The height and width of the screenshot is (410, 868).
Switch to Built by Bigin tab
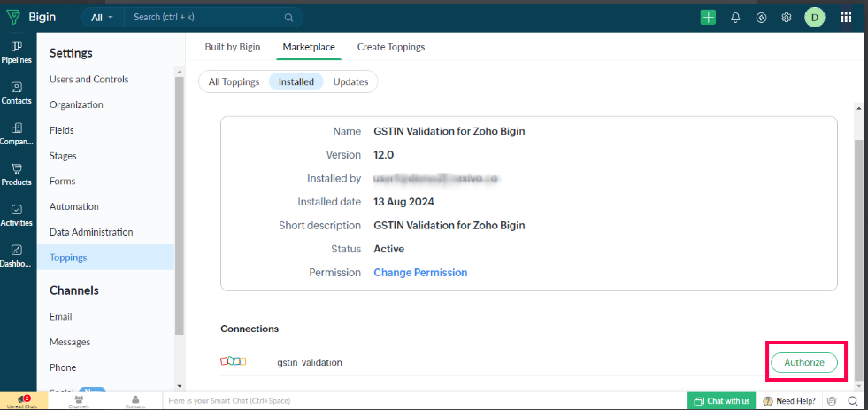[233, 47]
